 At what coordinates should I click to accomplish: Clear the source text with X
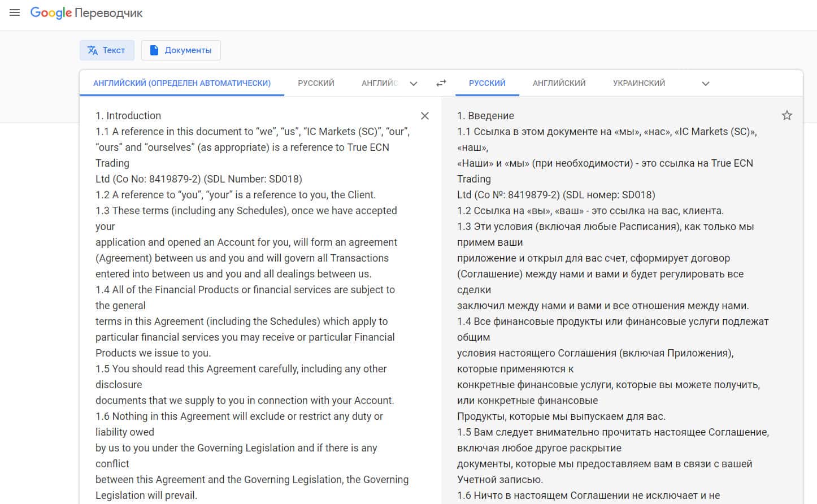coord(425,116)
